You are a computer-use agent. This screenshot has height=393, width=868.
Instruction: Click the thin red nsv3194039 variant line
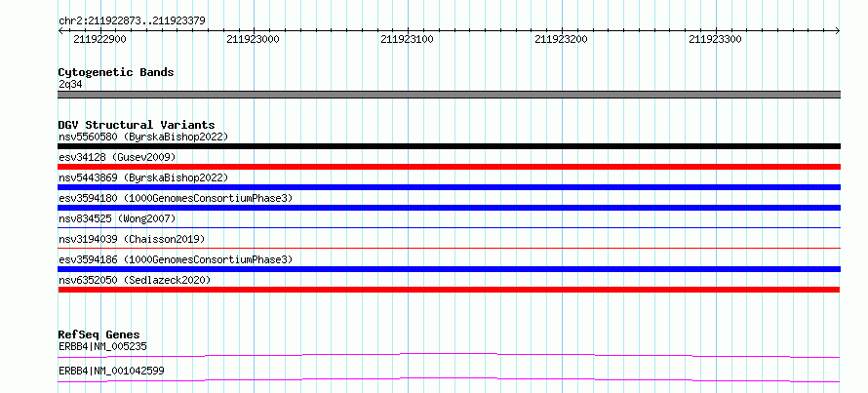(449, 248)
